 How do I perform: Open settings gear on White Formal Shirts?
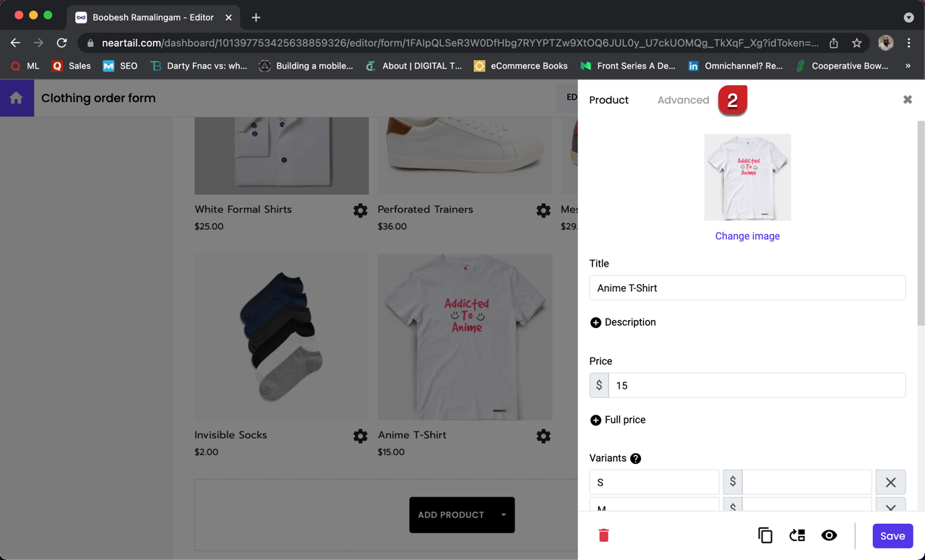coord(360,210)
